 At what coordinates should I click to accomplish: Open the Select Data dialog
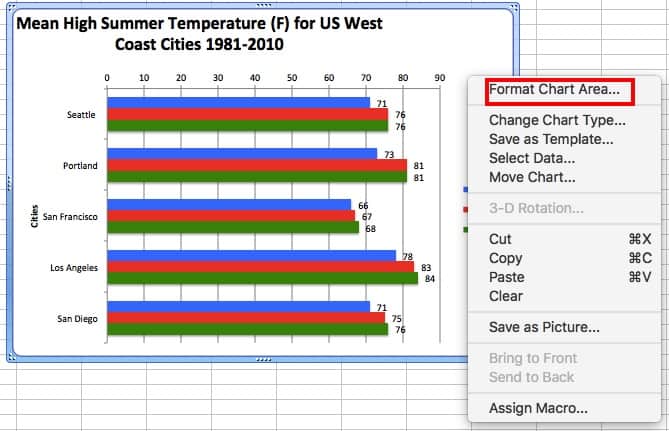(532, 158)
